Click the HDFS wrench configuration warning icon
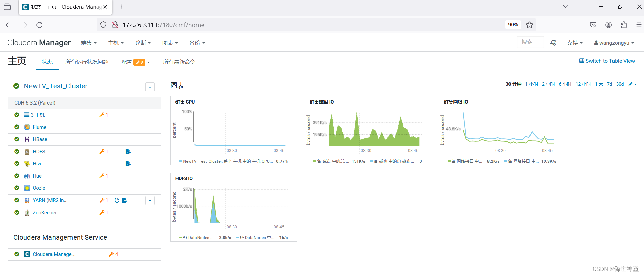644x275 pixels. click(102, 152)
